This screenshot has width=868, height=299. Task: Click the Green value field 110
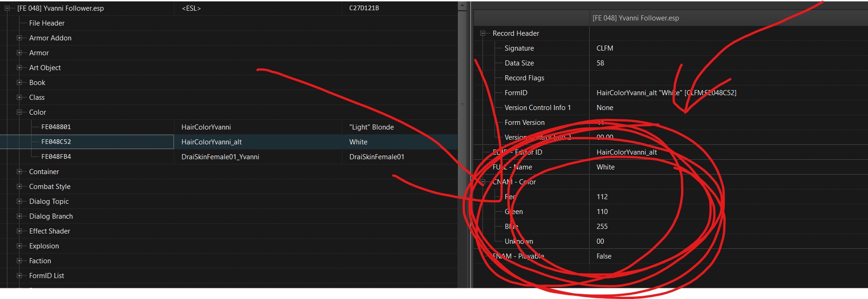click(602, 212)
